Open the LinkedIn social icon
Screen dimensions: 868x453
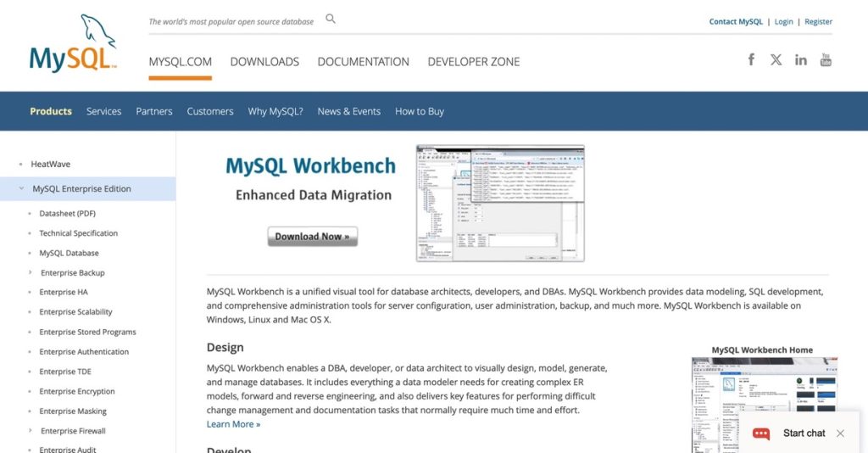coord(800,60)
